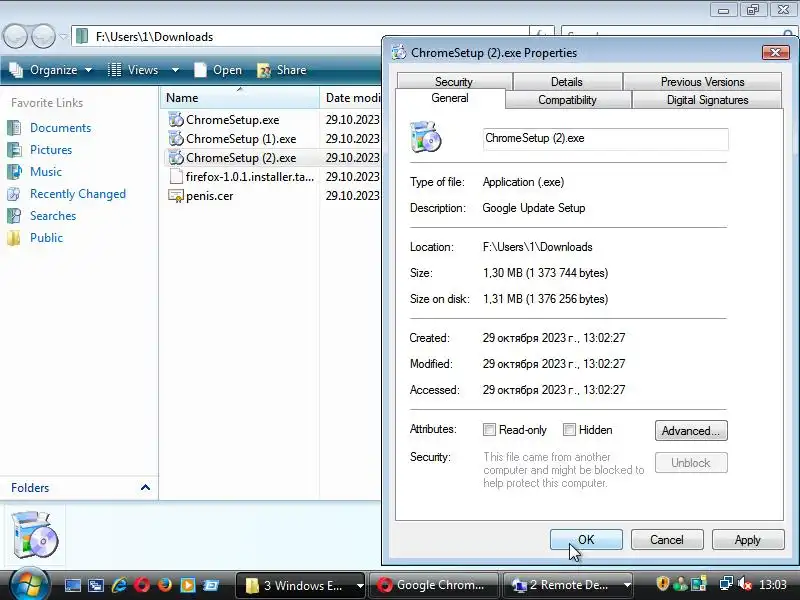The width and height of the screenshot is (800, 600).
Task: Open the Windows Explorer taskbar group dropdown
Action: tap(360, 586)
